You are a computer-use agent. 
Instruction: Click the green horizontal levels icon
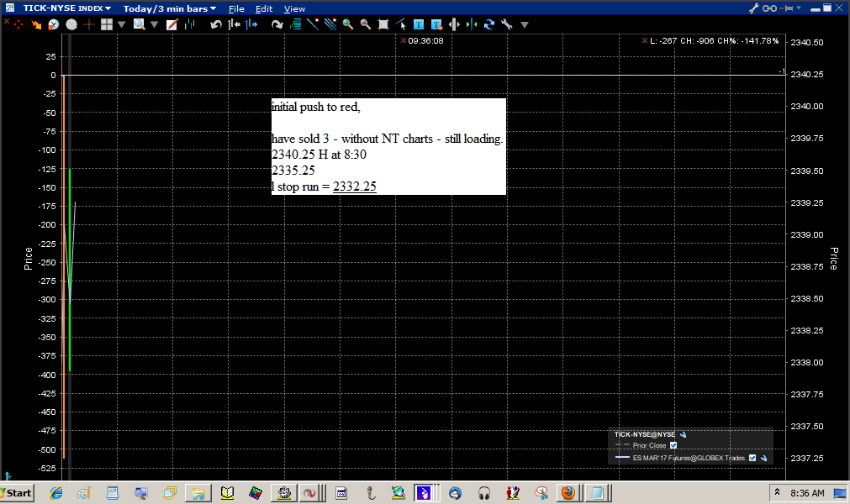(x=295, y=24)
